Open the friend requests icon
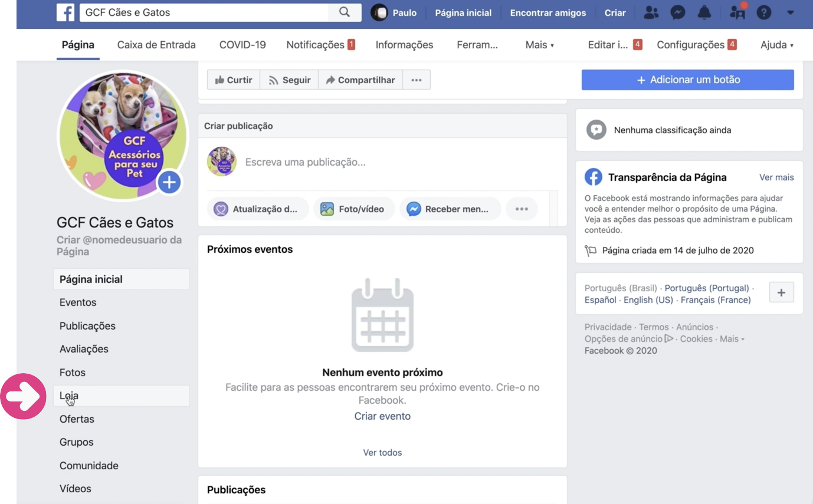This screenshot has width=813, height=504. [651, 12]
